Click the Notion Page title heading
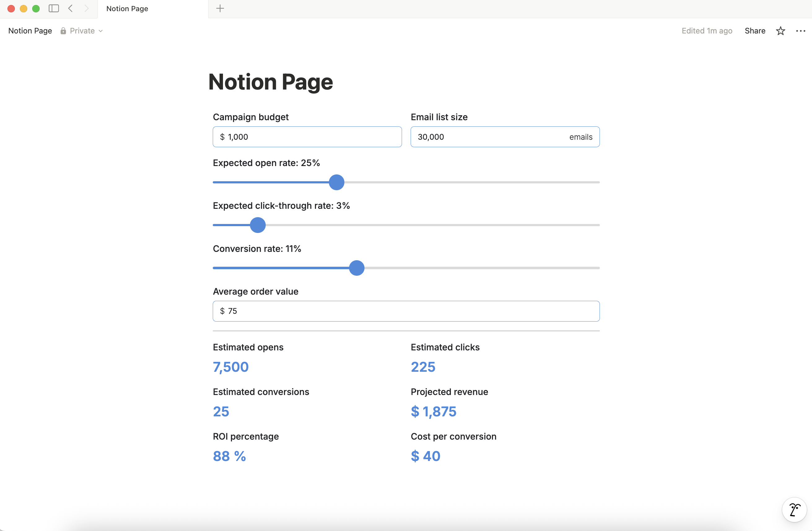 tap(270, 82)
